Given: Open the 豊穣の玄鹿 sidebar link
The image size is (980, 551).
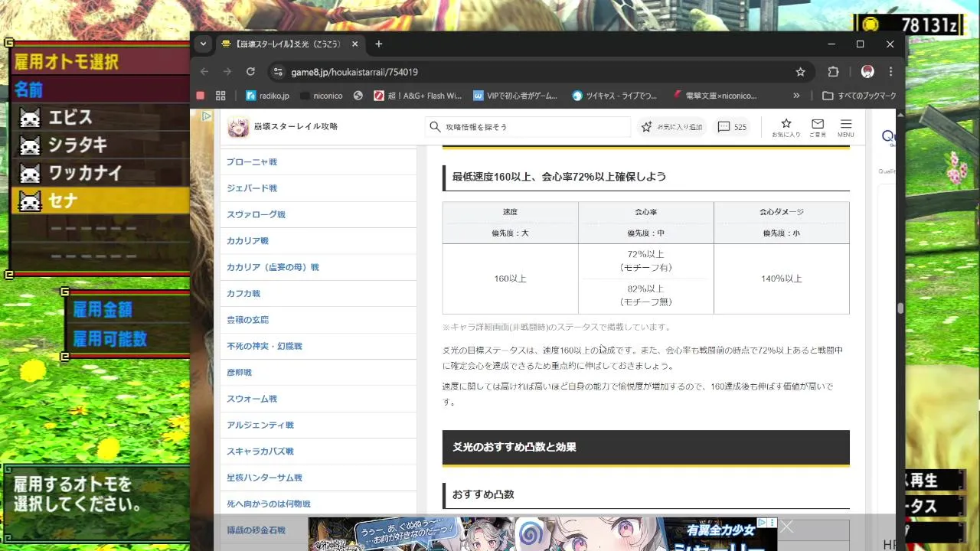Looking at the screenshot, I should pos(247,320).
